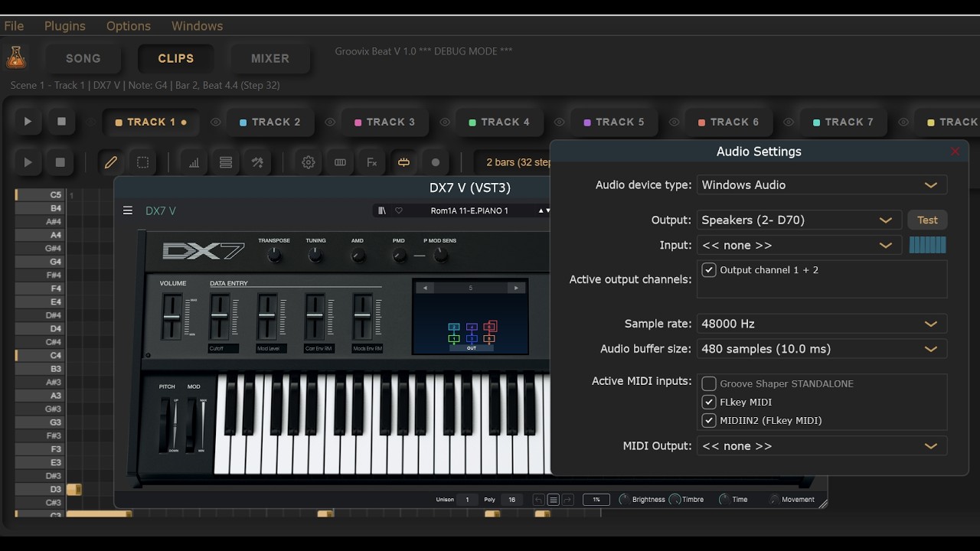Click the record circle icon in clip toolbar

pyautogui.click(x=436, y=162)
